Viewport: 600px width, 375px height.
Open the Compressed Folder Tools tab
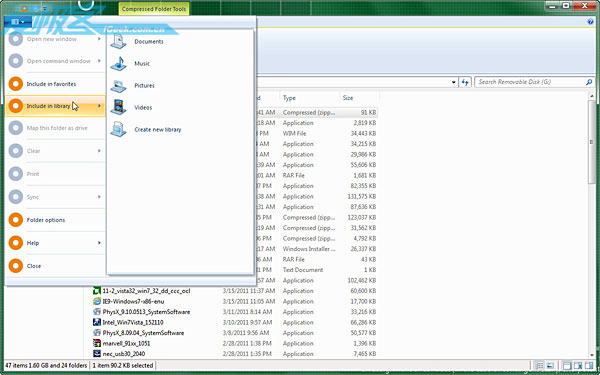click(154, 9)
